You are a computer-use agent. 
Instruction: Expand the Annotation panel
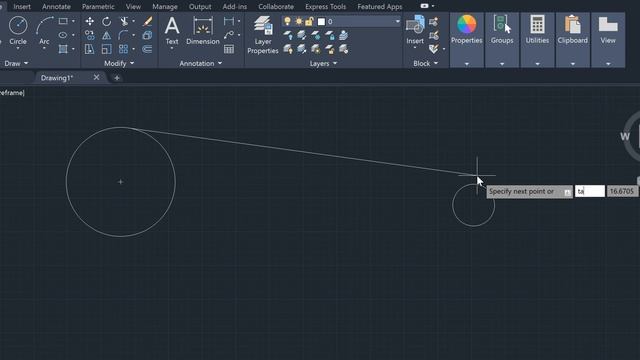point(200,63)
